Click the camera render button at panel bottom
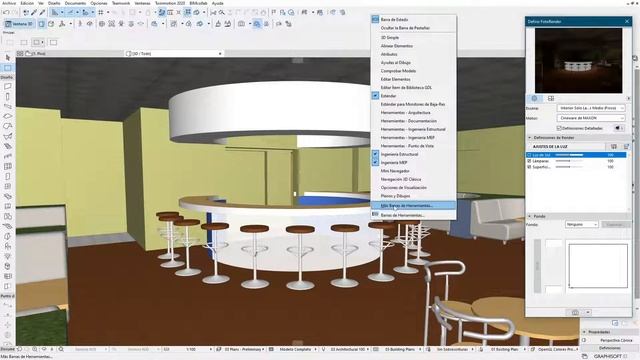This screenshot has width=640, height=360. click(575, 312)
